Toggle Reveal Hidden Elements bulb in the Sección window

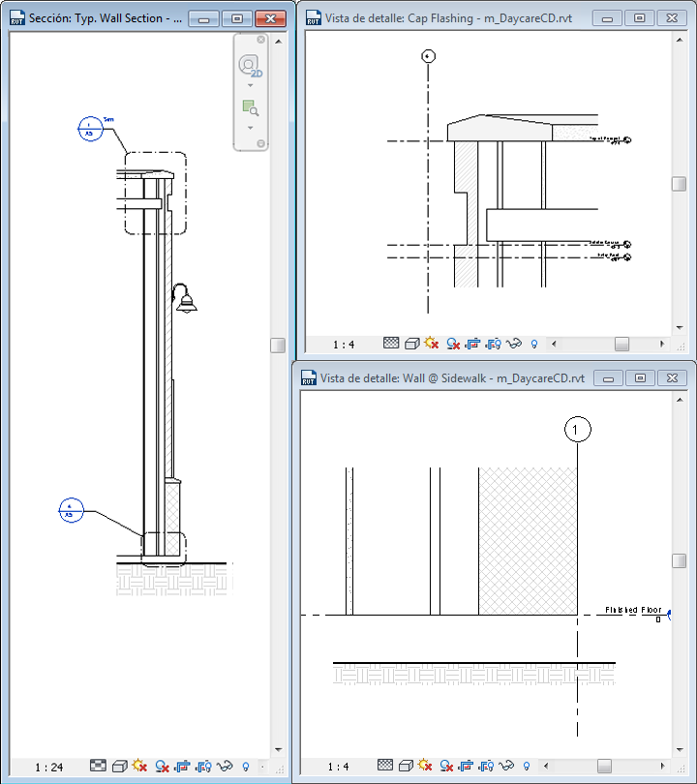click(x=246, y=766)
